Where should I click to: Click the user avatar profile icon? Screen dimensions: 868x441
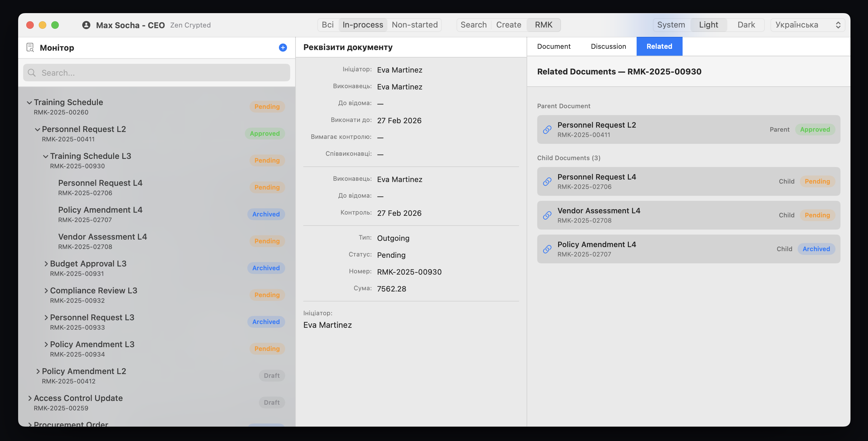coord(86,25)
